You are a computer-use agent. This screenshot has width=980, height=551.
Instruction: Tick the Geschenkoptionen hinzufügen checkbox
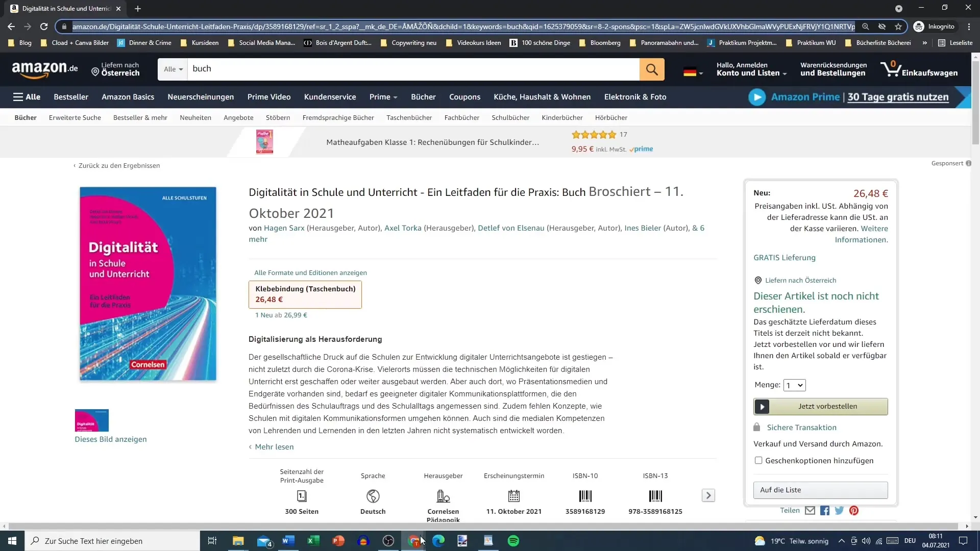pos(758,461)
